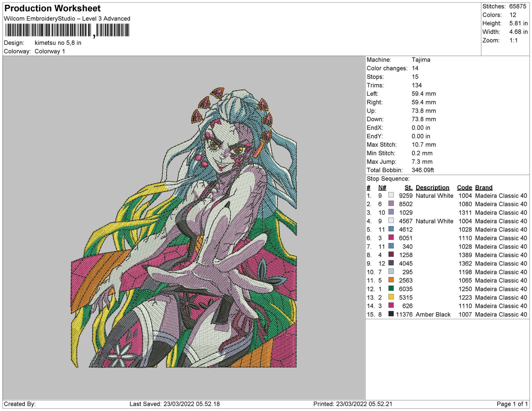Select 'Last Saved: 23/03/2022 05.52.18' text
Screen dimensions: 532x411
tap(175, 404)
